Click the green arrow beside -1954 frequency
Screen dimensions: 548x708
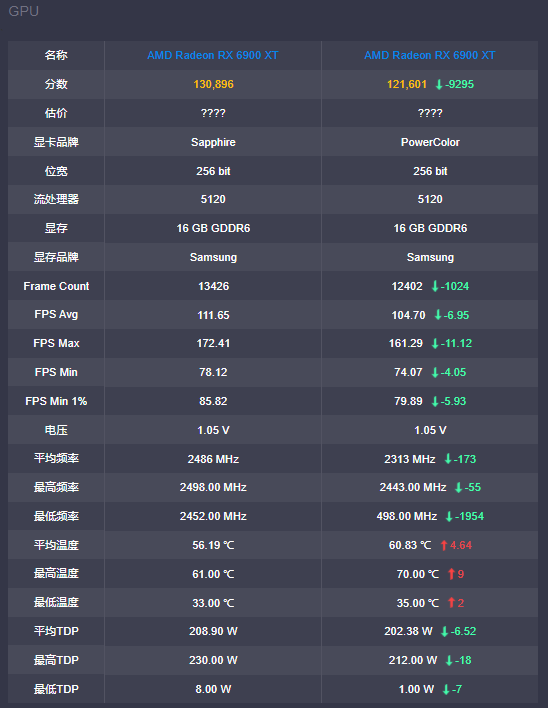click(449, 517)
